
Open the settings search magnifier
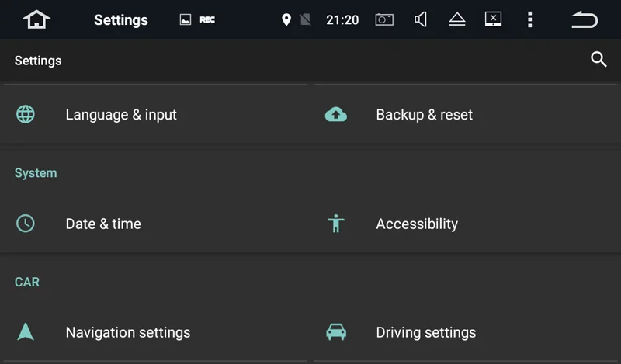pyautogui.click(x=598, y=60)
